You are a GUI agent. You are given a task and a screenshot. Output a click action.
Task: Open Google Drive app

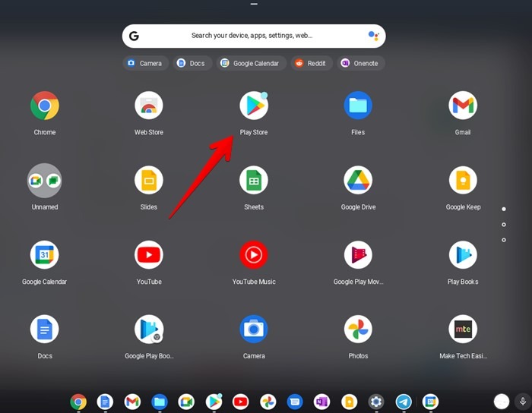pos(358,180)
